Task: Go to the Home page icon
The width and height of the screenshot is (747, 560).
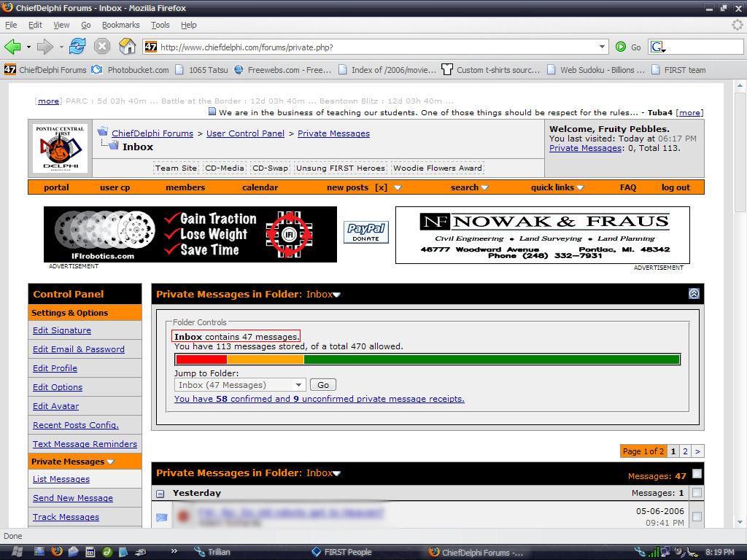Action: (x=127, y=47)
